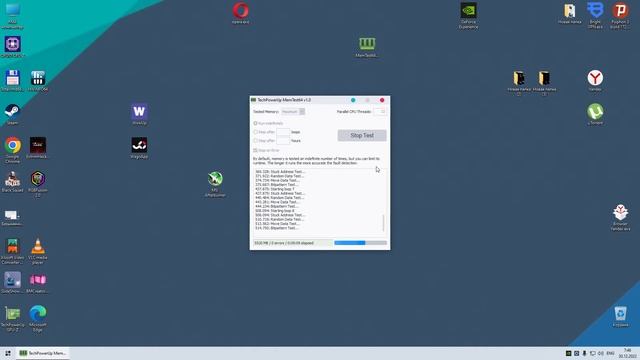
Task: Open the zipped folder icon beside Bright VPN
Action: (569, 13)
